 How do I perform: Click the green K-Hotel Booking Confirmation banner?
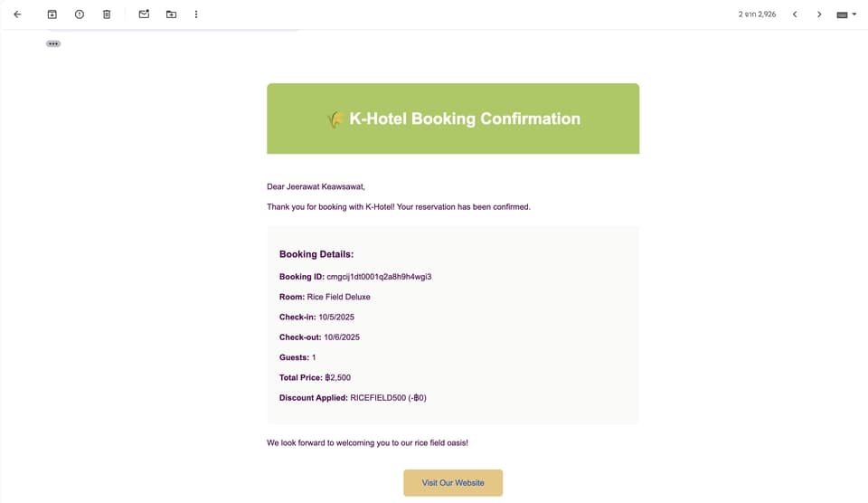453,119
